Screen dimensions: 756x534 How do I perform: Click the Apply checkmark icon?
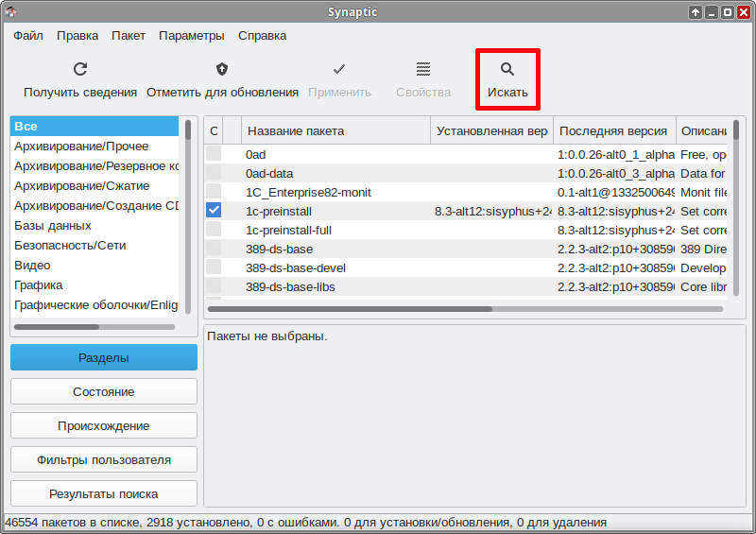tap(339, 69)
